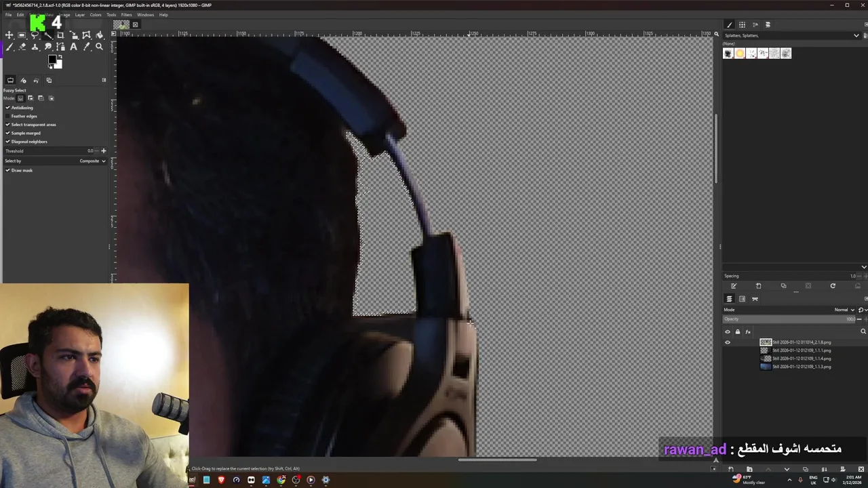Select the Rectangle Select tool

(x=22, y=35)
